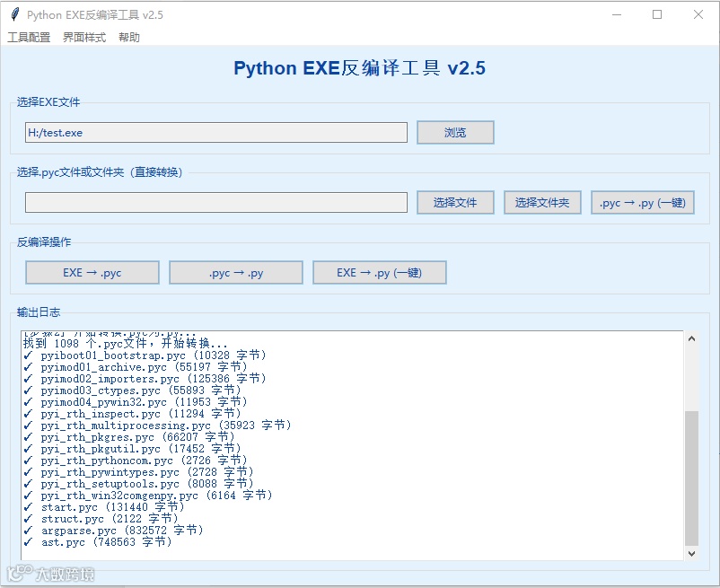Click the EXE → .pyc button
Screen dimensions: 720x588
pos(92,273)
